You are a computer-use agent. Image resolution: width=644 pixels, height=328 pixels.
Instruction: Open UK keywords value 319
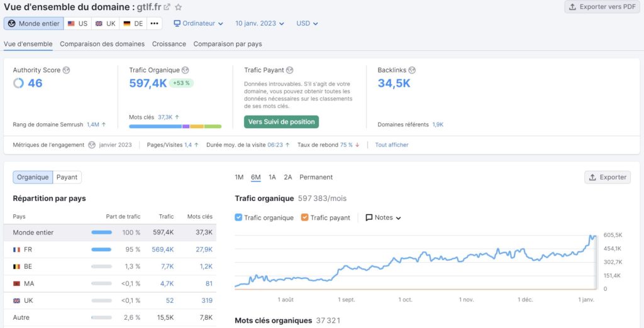click(x=207, y=300)
